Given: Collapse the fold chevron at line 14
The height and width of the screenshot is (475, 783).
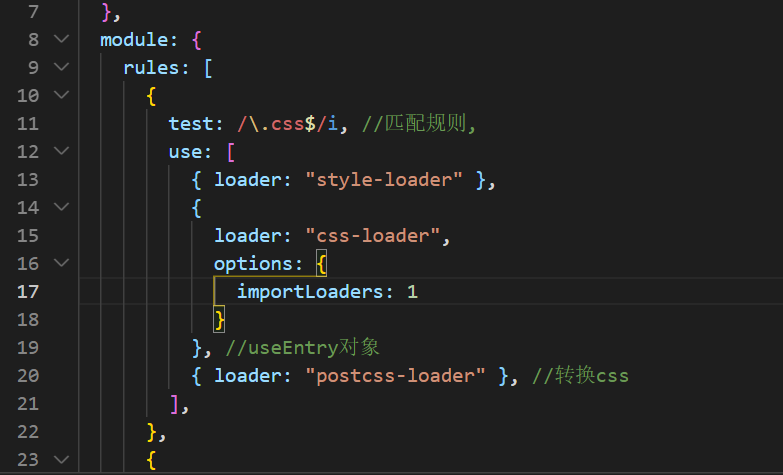Looking at the screenshot, I should click(x=61, y=207).
